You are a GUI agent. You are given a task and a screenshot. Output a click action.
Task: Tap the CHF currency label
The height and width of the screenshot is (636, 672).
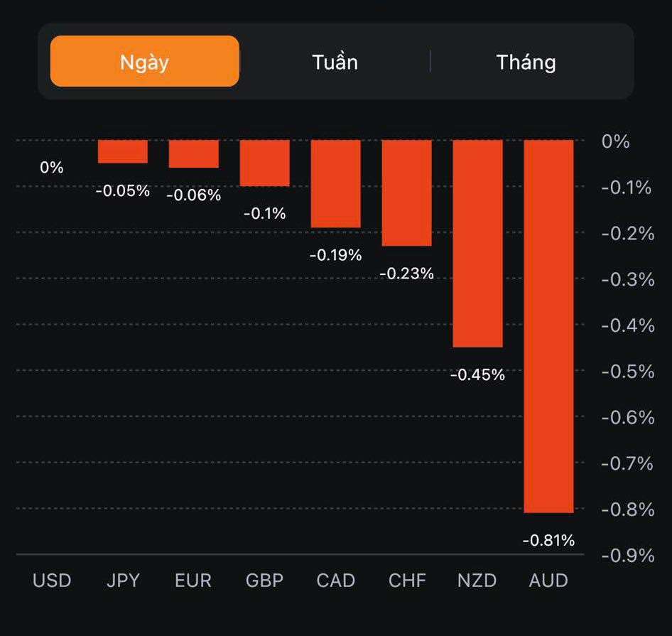pyautogui.click(x=407, y=581)
